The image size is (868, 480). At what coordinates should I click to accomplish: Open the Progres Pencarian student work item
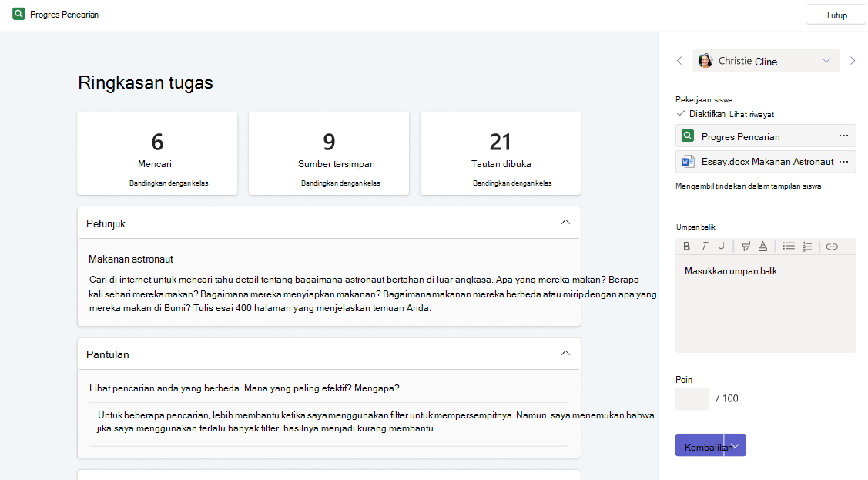click(x=766, y=136)
